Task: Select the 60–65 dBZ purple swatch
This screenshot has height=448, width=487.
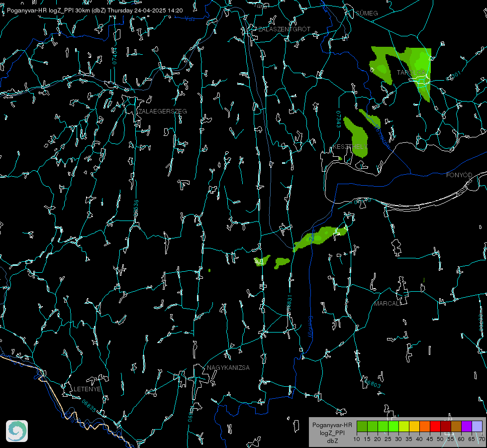Action: (467, 426)
